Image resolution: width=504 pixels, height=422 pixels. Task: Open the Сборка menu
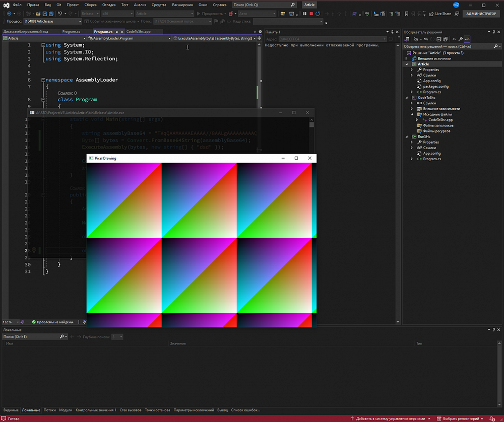click(x=90, y=5)
